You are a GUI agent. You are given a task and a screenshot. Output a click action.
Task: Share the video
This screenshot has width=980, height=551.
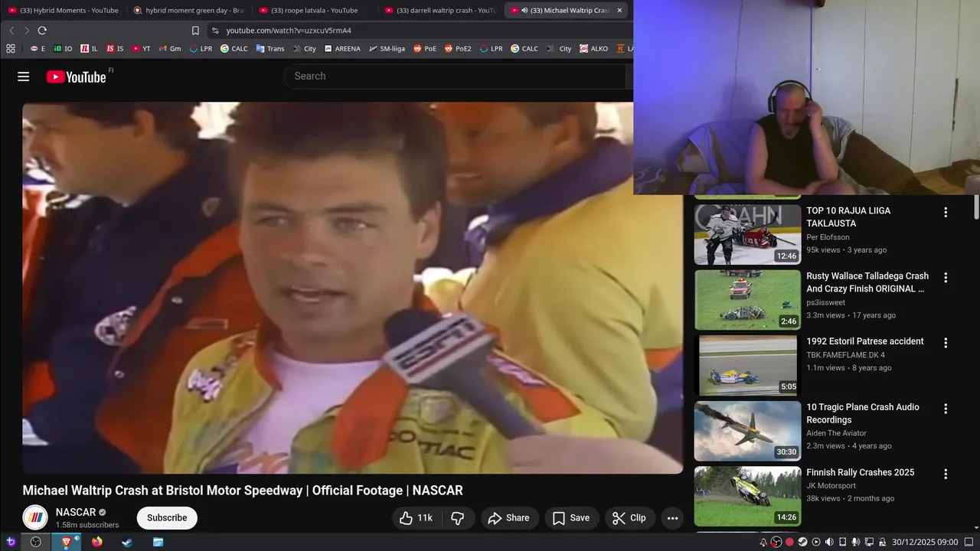point(509,518)
